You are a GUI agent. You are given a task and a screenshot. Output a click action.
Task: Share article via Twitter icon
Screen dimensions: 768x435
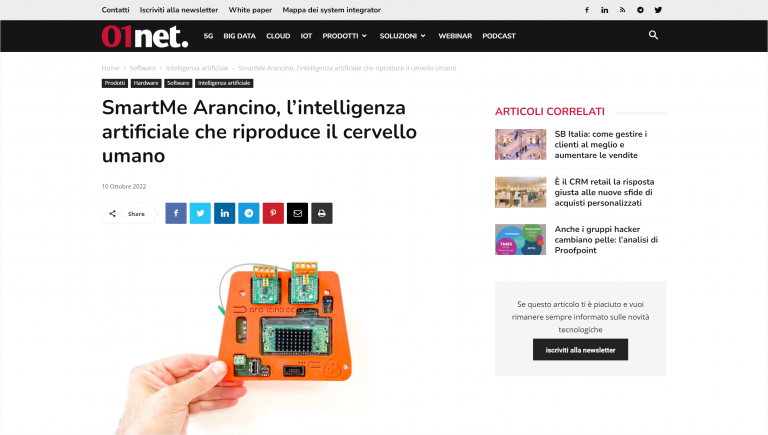pos(200,214)
